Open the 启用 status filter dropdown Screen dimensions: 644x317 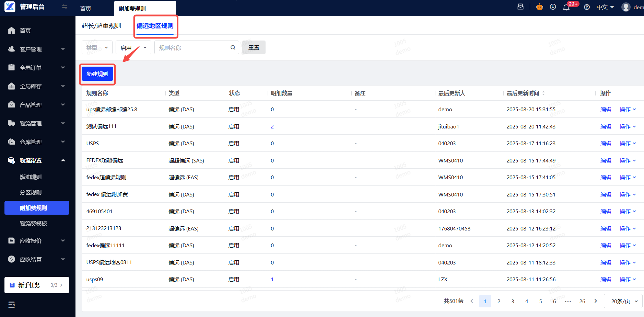pos(133,47)
